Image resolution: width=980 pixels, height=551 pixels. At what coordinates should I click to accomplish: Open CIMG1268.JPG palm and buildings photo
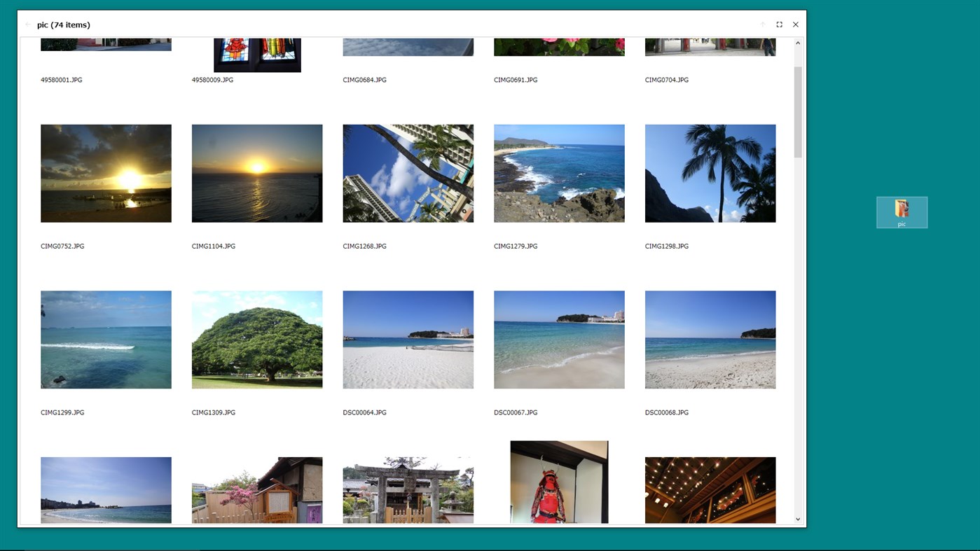pos(408,173)
